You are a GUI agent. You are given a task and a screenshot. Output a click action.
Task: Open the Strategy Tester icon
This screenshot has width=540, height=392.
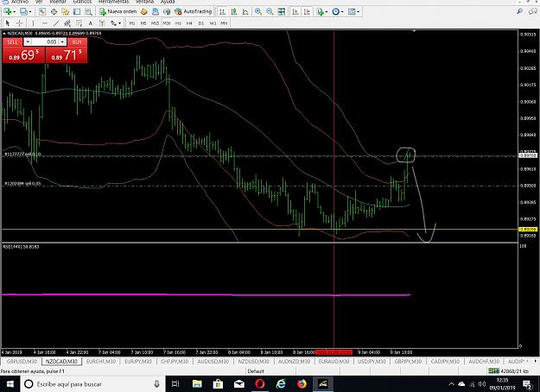tap(88, 12)
